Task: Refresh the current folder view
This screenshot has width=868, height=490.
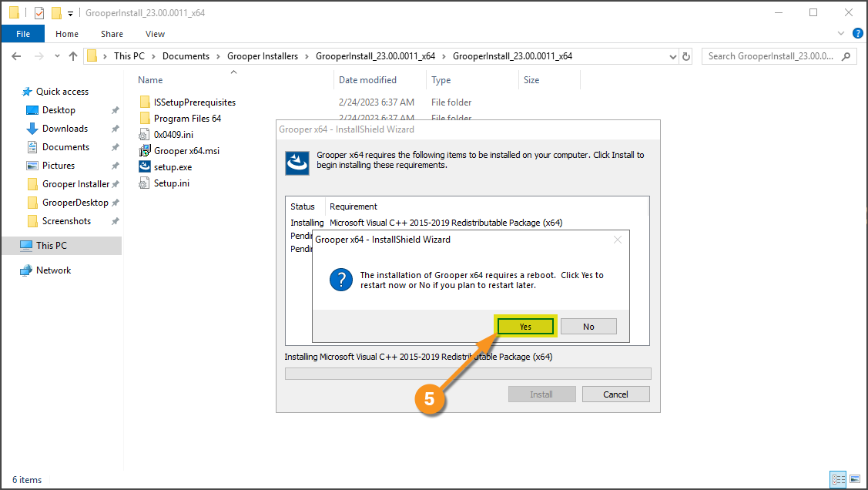Action: coord(686,56)
